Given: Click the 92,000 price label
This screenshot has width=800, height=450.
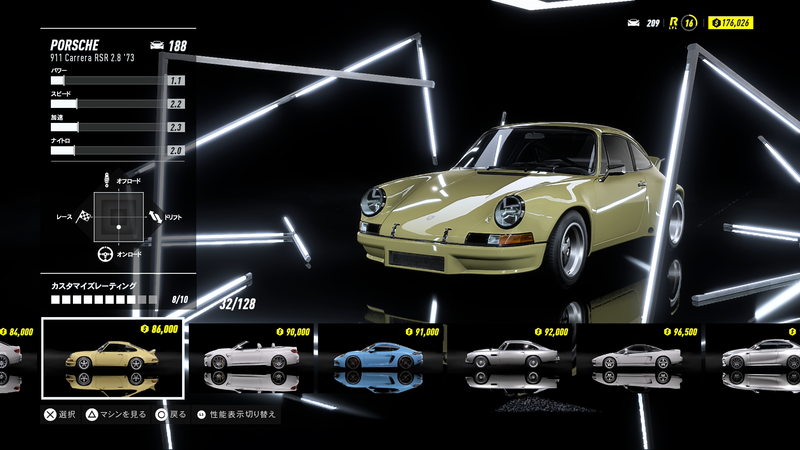Looking at the screenshot, I should [x=551, y=332].
